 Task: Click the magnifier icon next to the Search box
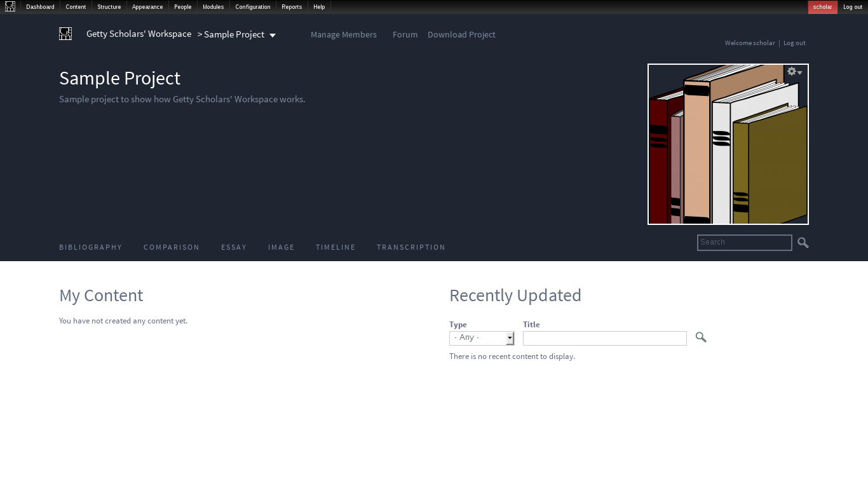click(803, 243)
